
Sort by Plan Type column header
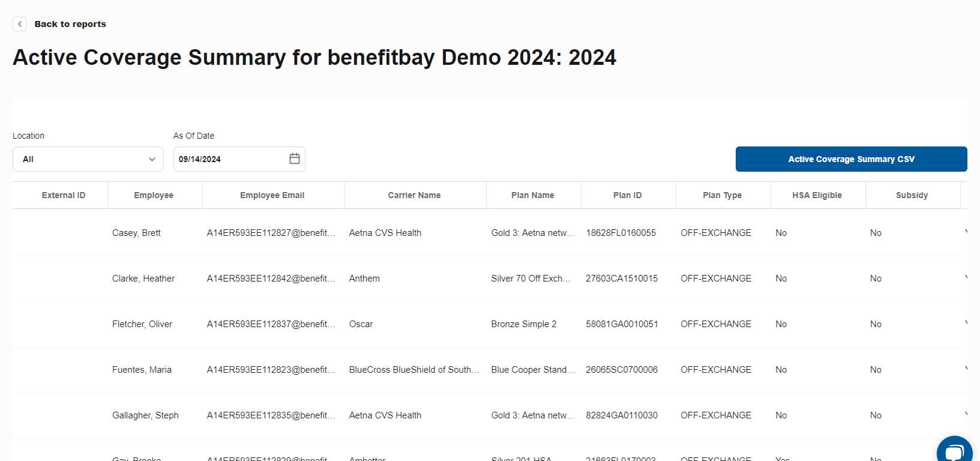(x=723, y=195)
